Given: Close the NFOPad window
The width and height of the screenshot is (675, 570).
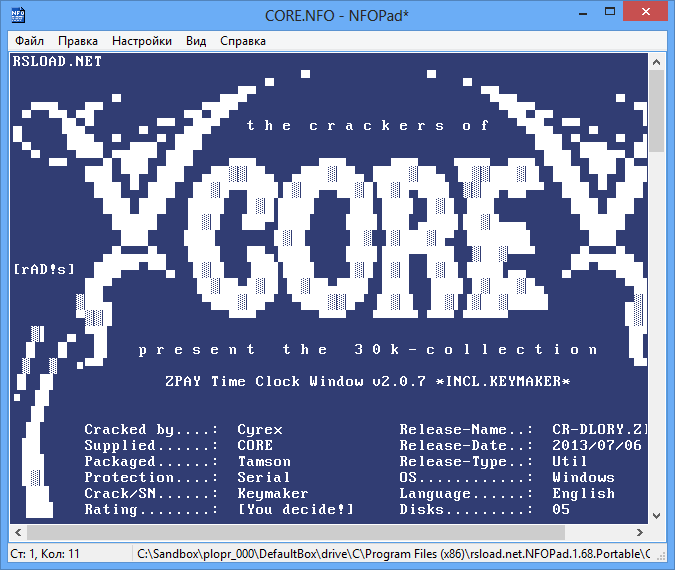Looking at the screenshot, I should (x=645, y=12).
